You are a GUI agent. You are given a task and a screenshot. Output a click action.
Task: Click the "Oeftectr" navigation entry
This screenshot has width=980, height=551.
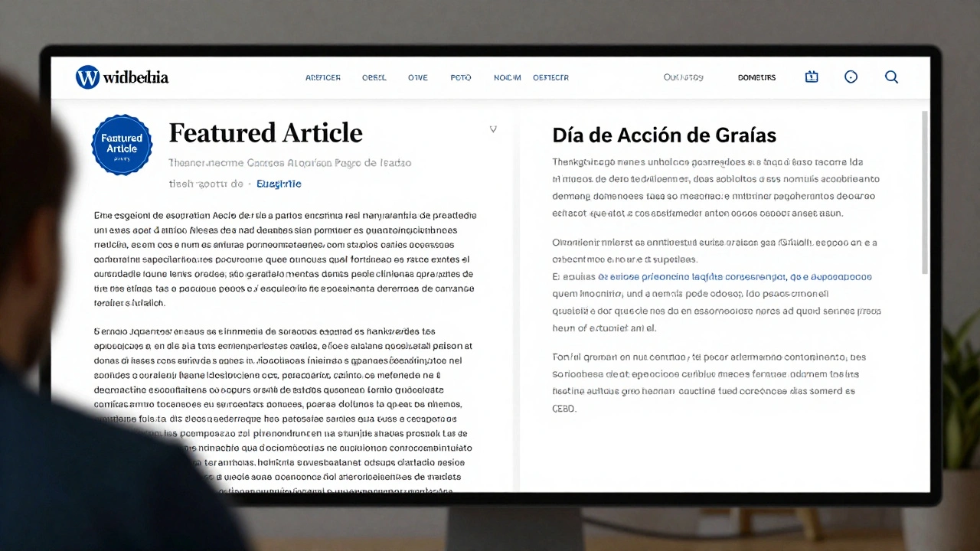550,77
